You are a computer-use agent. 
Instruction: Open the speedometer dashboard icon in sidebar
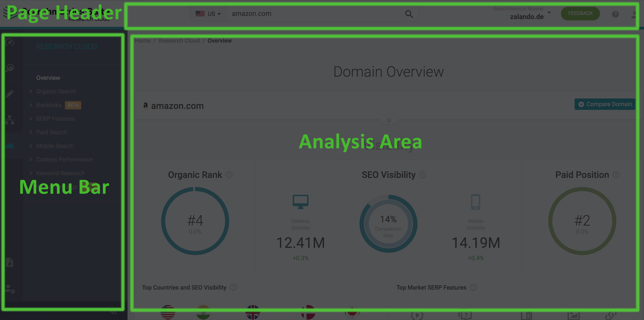(10, 42)
